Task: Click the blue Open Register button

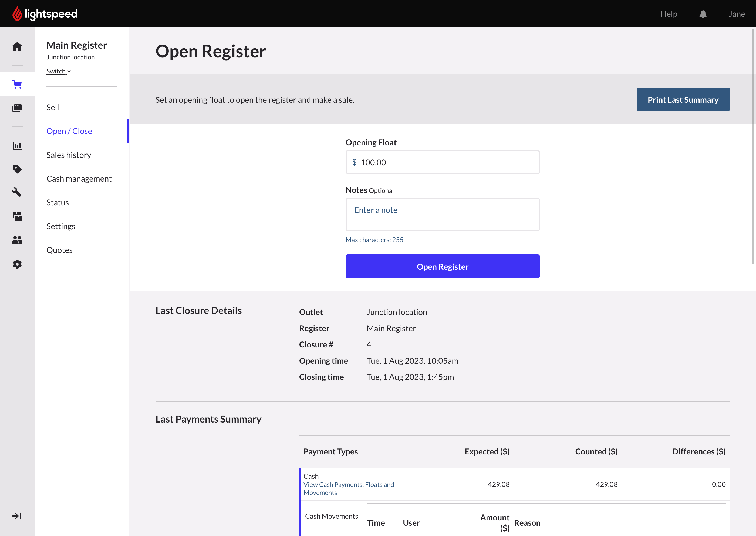Action: coord(442,266)
